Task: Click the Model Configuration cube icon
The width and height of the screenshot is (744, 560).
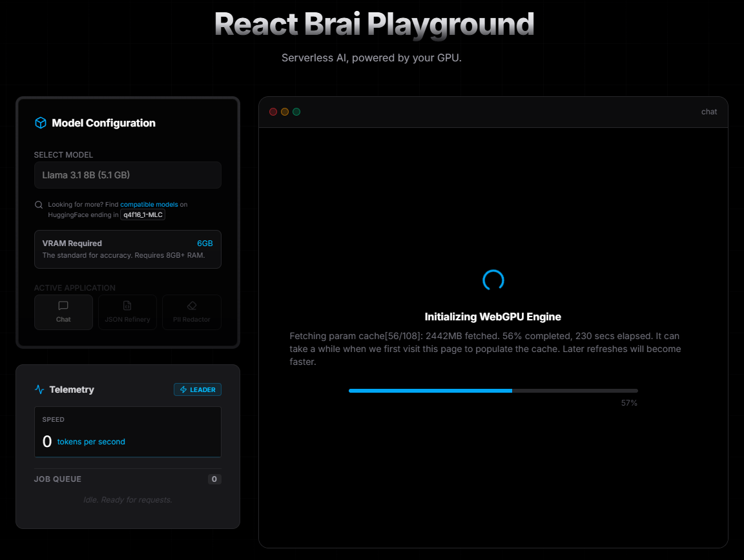Action: point(40,123)
